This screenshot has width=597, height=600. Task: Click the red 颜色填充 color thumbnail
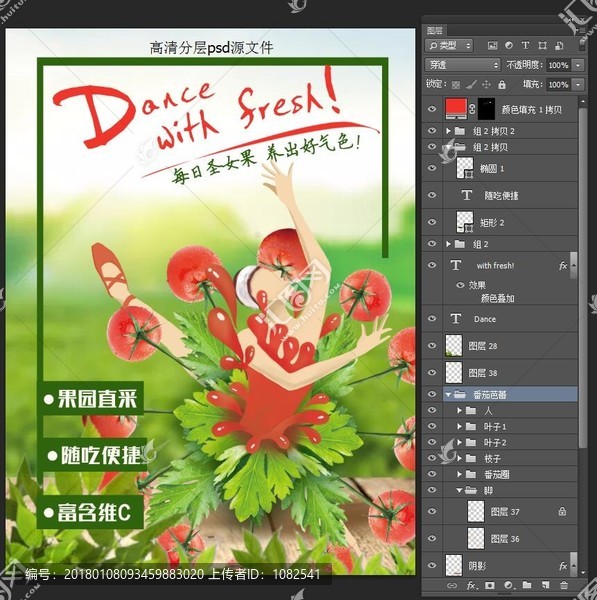point(456,109)
